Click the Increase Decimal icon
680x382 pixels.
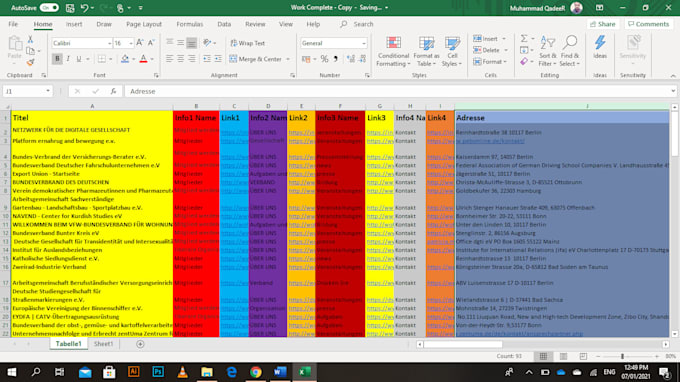pos(350,59)
